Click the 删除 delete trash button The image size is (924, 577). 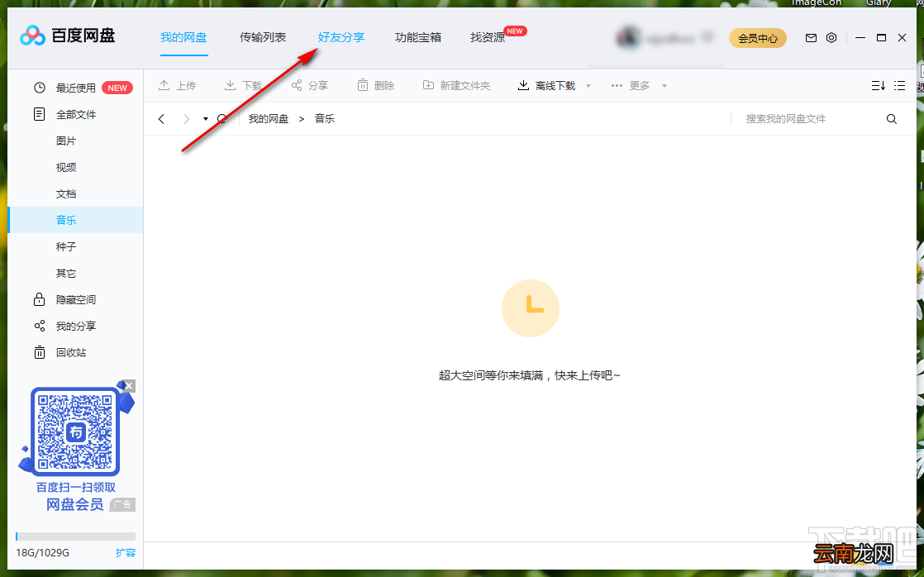pos(375,85)
